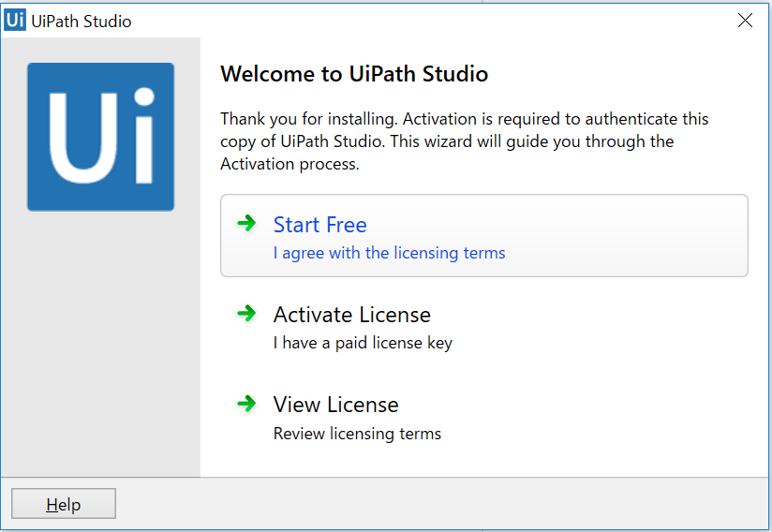This screenshot has height=532, width=772.
Task: Click the small UiPath icon in title bar
Action: 15,21
